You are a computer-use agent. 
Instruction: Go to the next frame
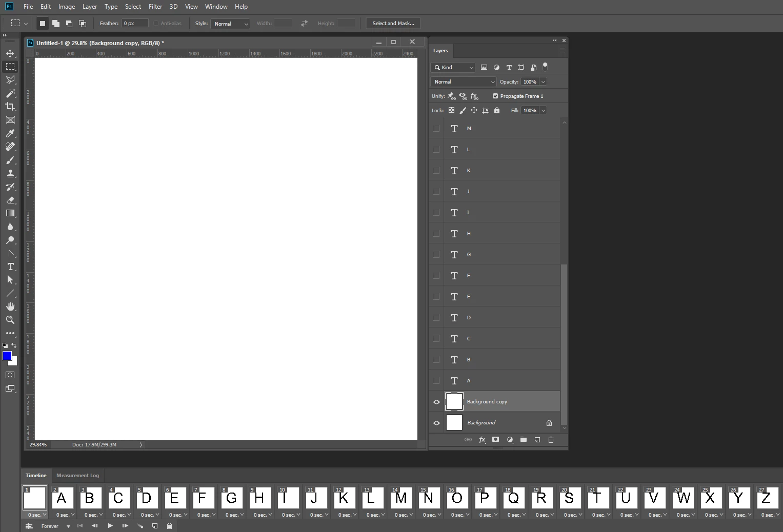pyautogui.click(x=125, y=526)
